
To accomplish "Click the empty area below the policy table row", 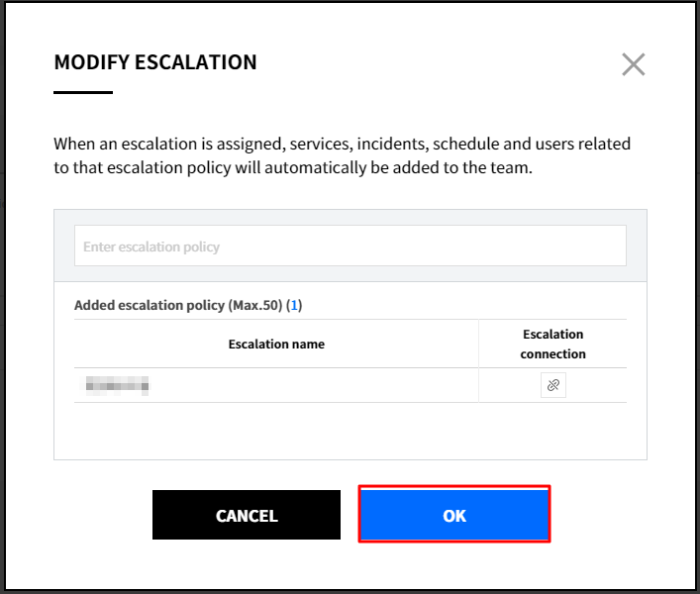I will 350,430.
